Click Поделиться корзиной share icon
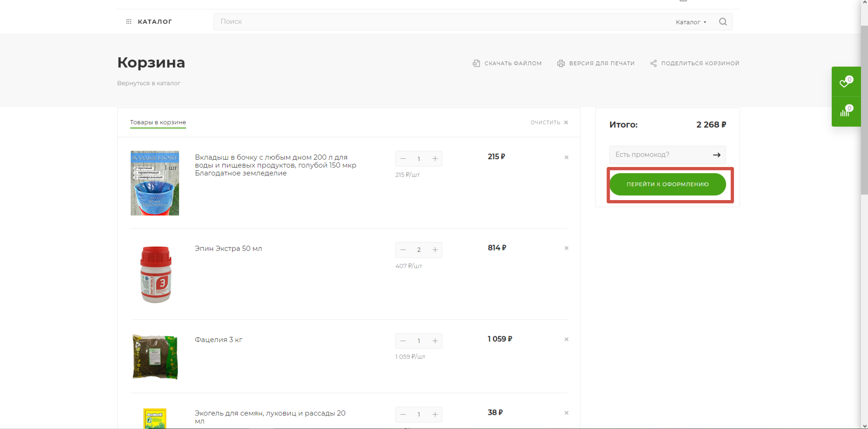The image size is (868, 429). tap(654, 63)
